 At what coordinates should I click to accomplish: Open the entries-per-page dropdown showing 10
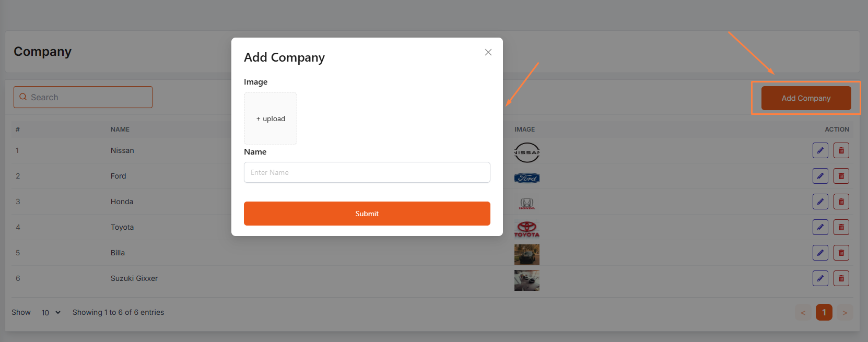[51, 312]
